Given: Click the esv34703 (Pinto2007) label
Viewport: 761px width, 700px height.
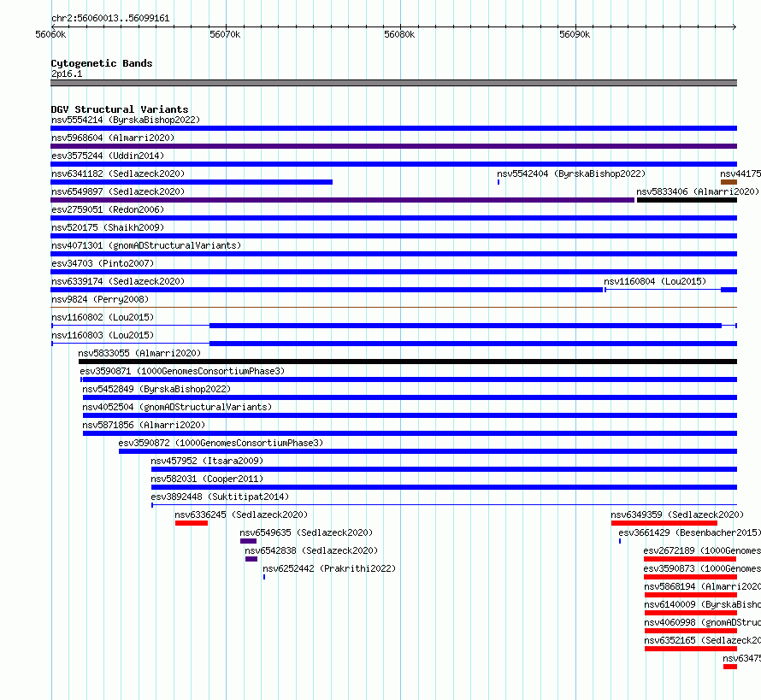Looking at the screenshot, I should coord(103,263).
